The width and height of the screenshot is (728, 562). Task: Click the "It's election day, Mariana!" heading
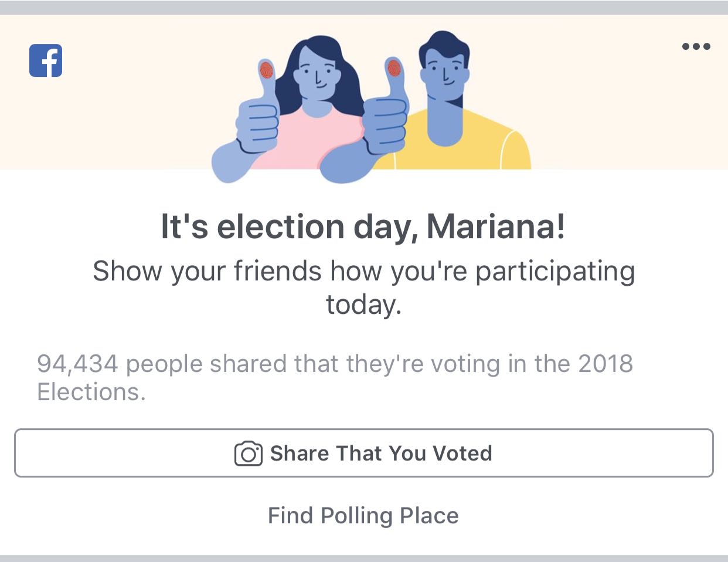[363, 226]
